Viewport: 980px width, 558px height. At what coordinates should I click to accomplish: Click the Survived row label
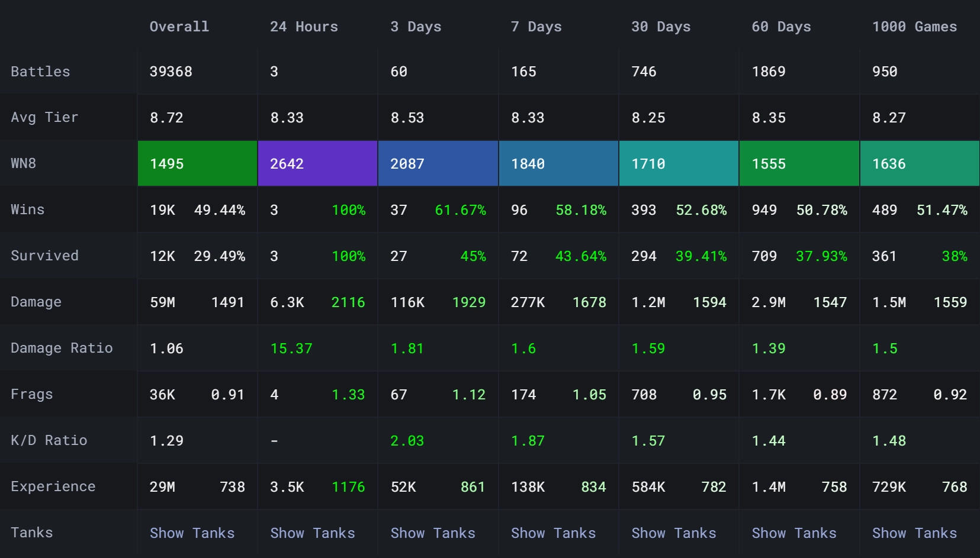pos(44,256)
